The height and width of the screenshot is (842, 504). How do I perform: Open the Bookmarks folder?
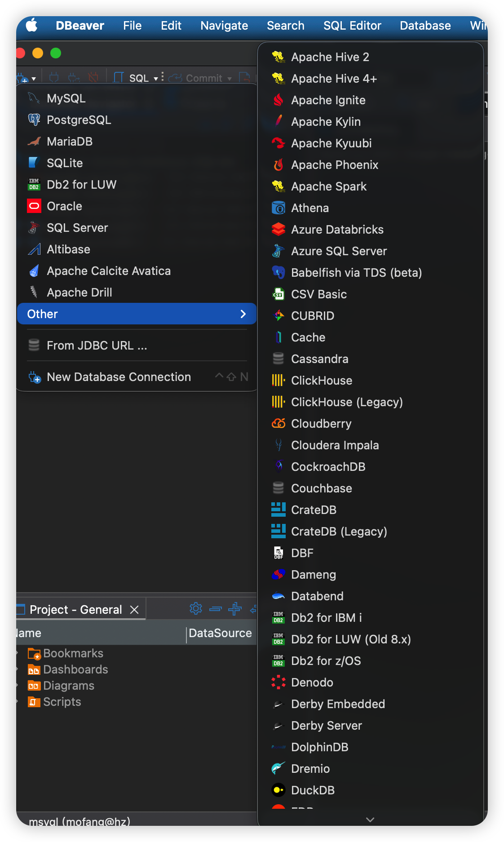pos(66,653)
